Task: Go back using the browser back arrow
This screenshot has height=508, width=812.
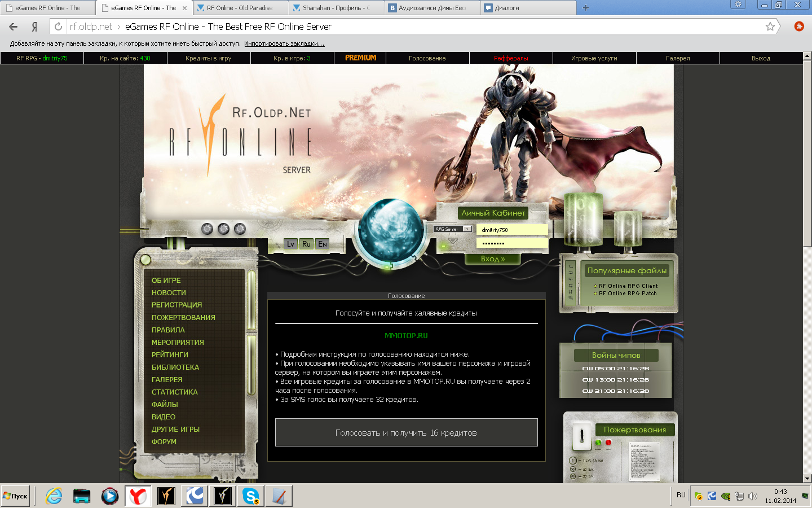Action: pos(14,27)
